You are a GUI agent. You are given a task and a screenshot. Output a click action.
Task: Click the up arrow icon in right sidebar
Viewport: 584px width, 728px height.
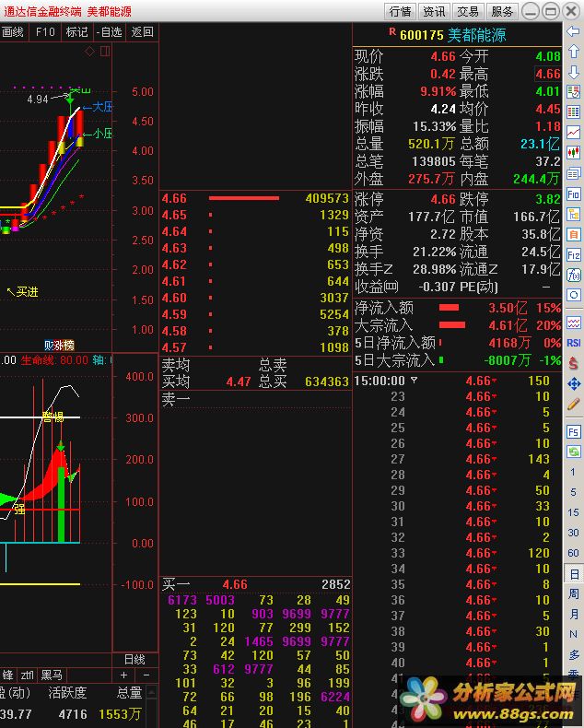[573, 52]
